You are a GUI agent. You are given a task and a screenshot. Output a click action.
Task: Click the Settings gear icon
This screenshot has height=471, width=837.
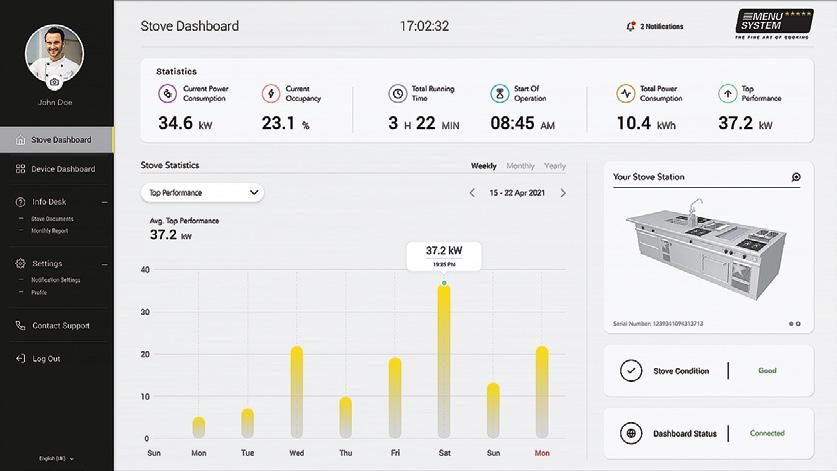pos(20,264)
